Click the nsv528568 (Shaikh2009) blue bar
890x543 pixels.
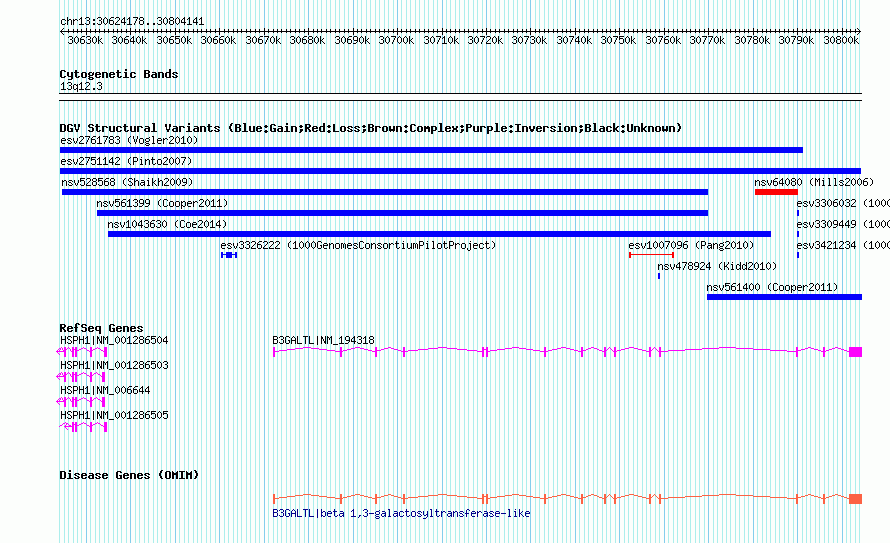(385, 192)
